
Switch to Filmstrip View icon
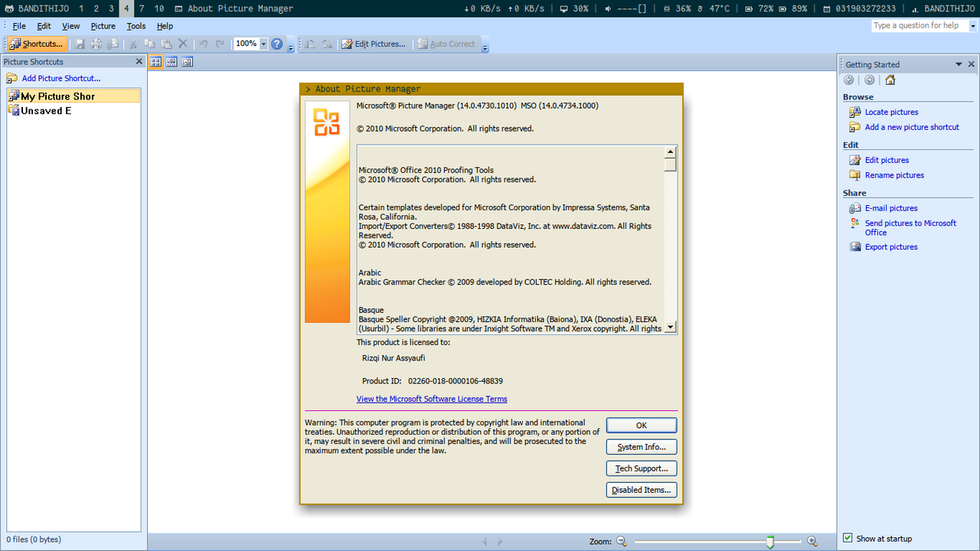[x=171, y=62]
